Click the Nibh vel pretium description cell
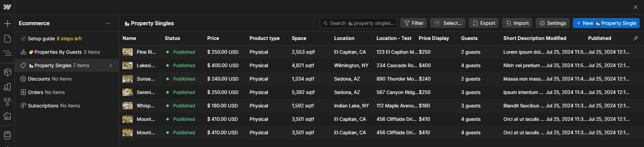The height and width of the screenshot is (147, 644). point(524,65)
